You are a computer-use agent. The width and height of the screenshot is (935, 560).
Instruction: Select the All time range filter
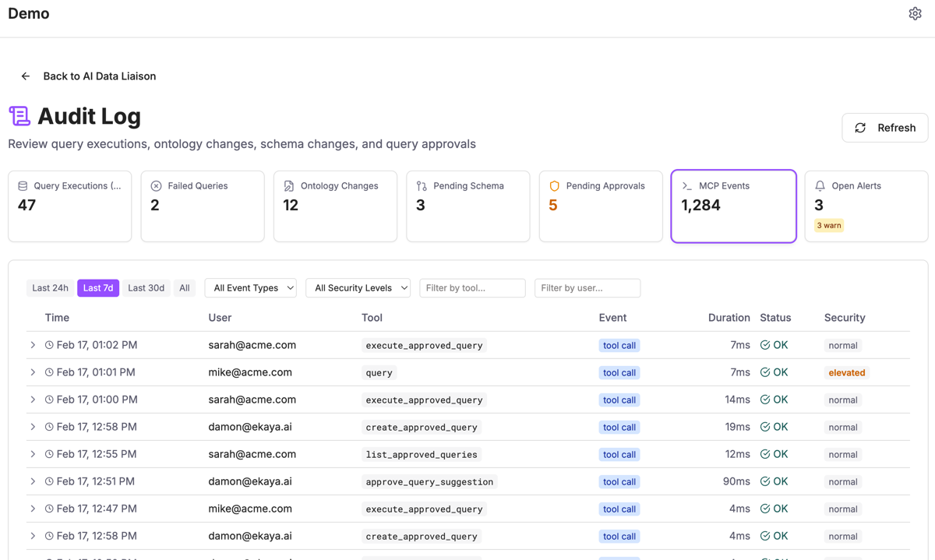(x=184, y=287)
